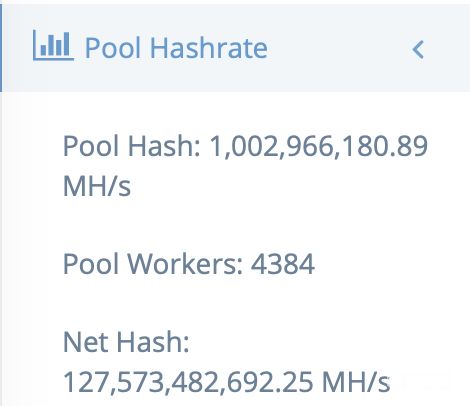
Task: Click the shortest bar in the chart icon
Action: (43, 50)
